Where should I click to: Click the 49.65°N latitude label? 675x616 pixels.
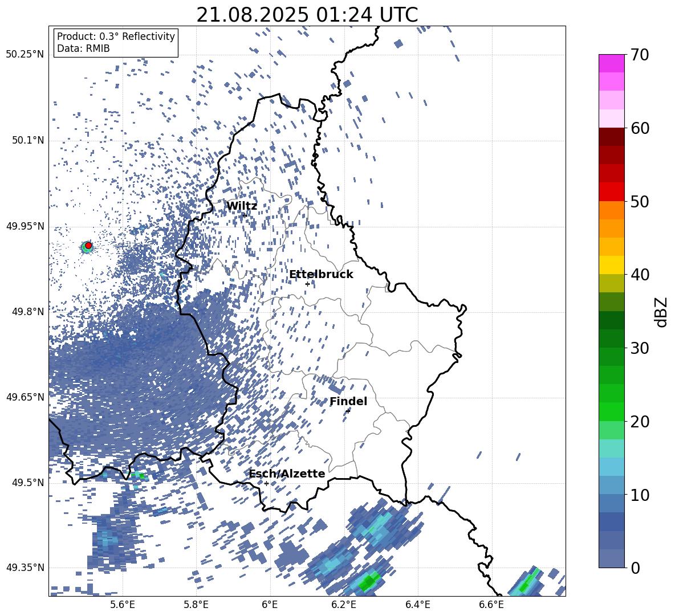(25, 397)
